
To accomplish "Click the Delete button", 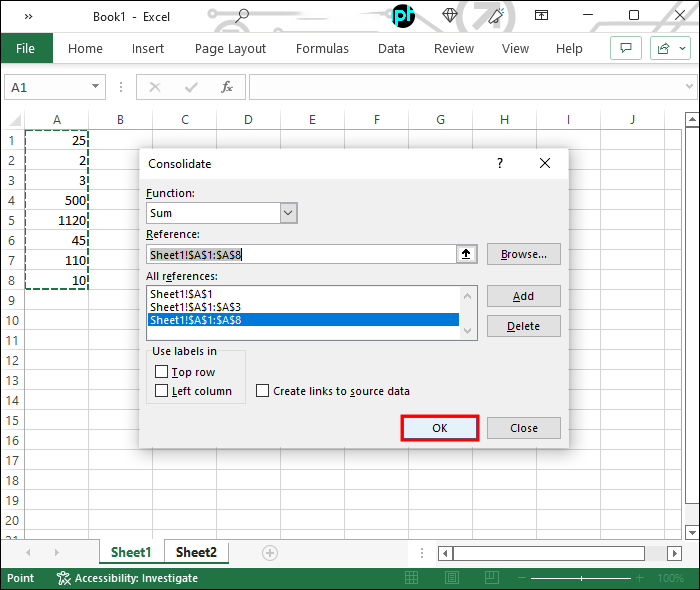I will point(523,326).
